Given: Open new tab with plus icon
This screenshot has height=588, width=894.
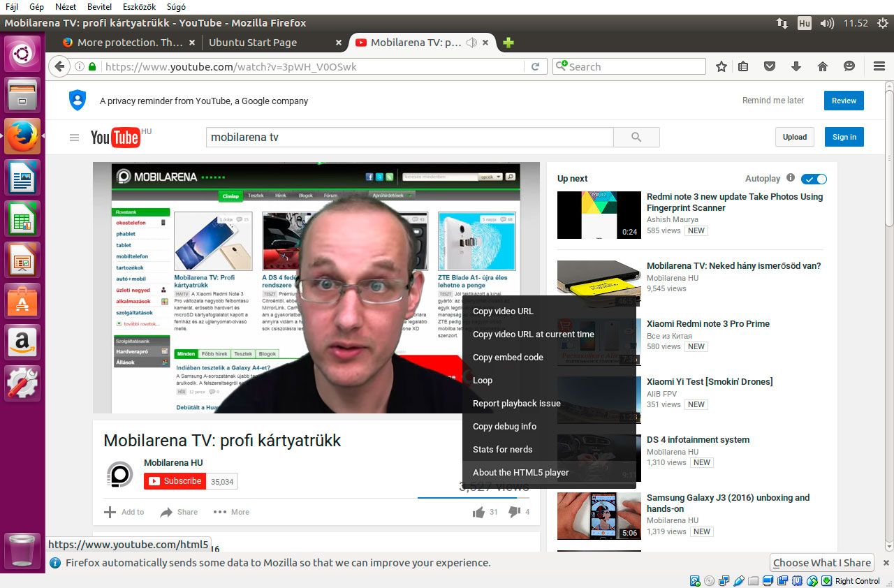Looking at the screenshot, I should [x=508, y=43].
